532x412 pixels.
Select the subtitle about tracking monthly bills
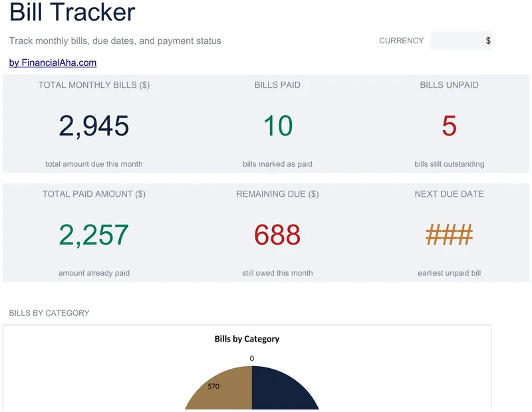point(115,41)
